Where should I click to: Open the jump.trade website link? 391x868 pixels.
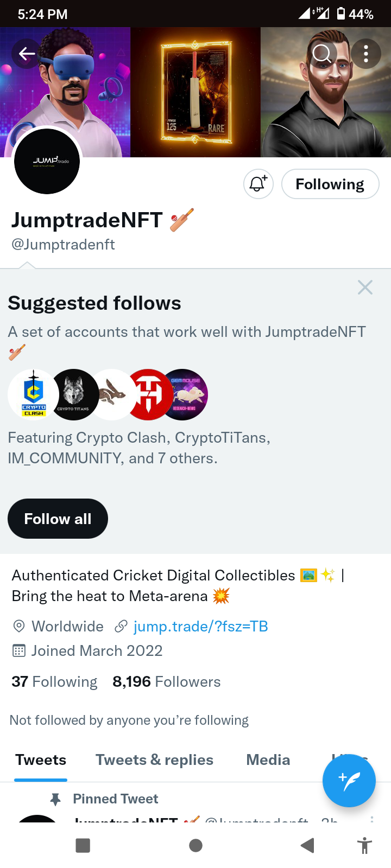pos(200,627)
